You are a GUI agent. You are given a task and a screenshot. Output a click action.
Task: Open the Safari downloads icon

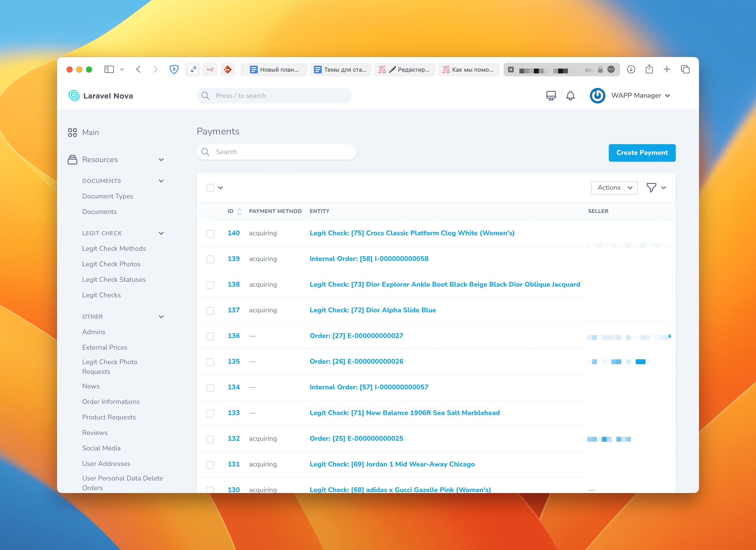click(x=631, y=69)
